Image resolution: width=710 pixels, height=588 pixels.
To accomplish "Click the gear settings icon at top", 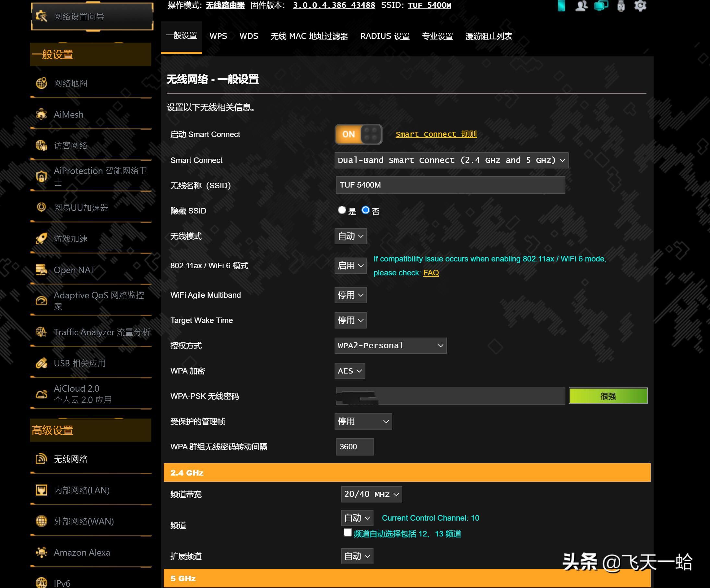I will 640,6.
